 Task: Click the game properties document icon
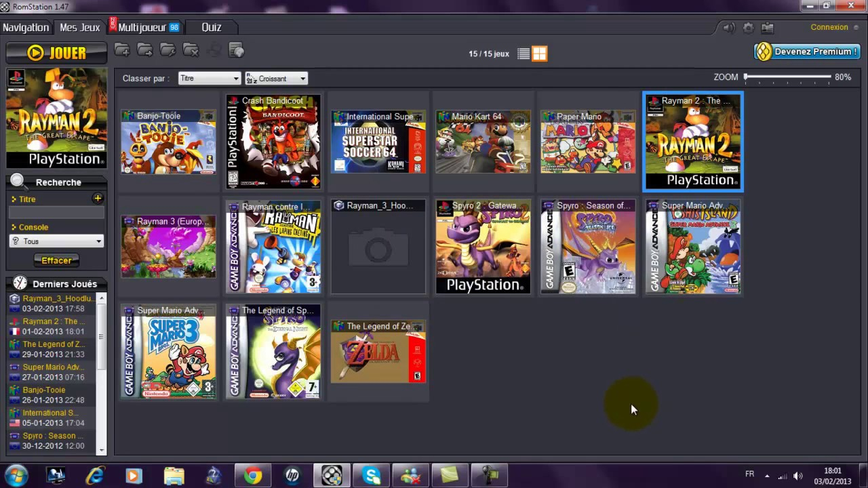click(236, 50)
